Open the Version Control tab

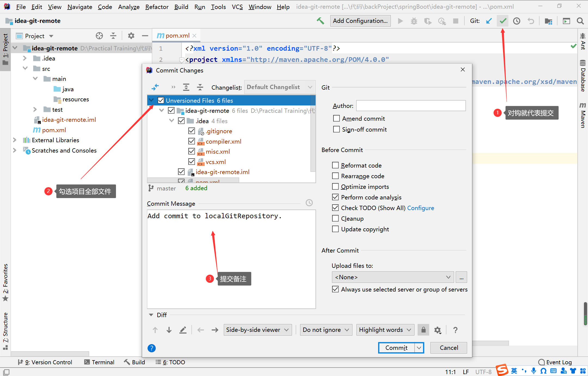point(45,362)
